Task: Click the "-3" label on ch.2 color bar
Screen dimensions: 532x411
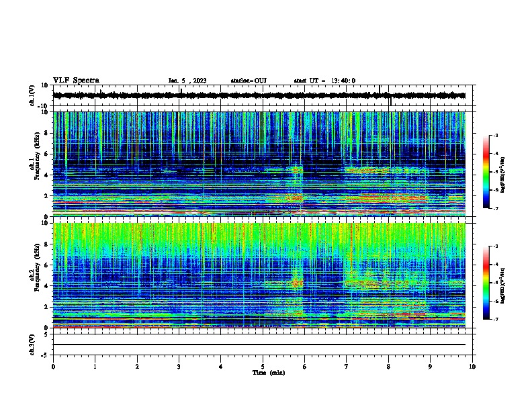Action: coord(495,246)
